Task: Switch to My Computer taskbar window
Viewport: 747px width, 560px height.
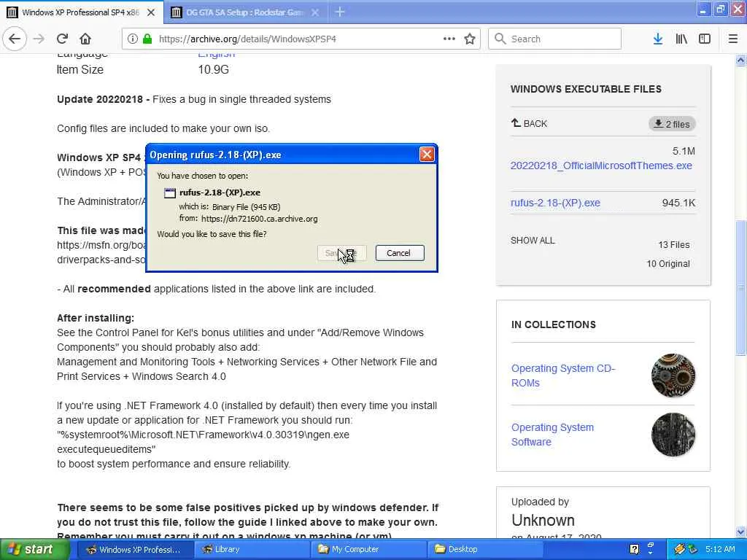Action: (x=369, y=549)
